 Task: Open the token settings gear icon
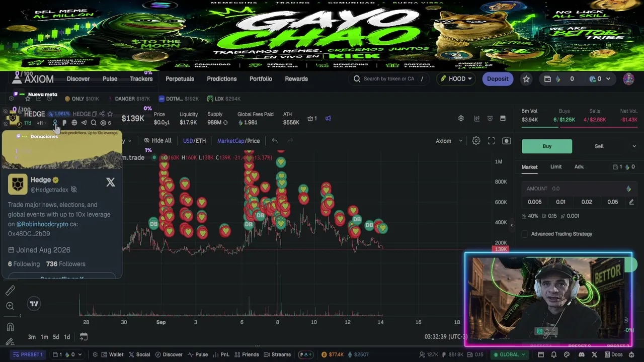[461, 119]
